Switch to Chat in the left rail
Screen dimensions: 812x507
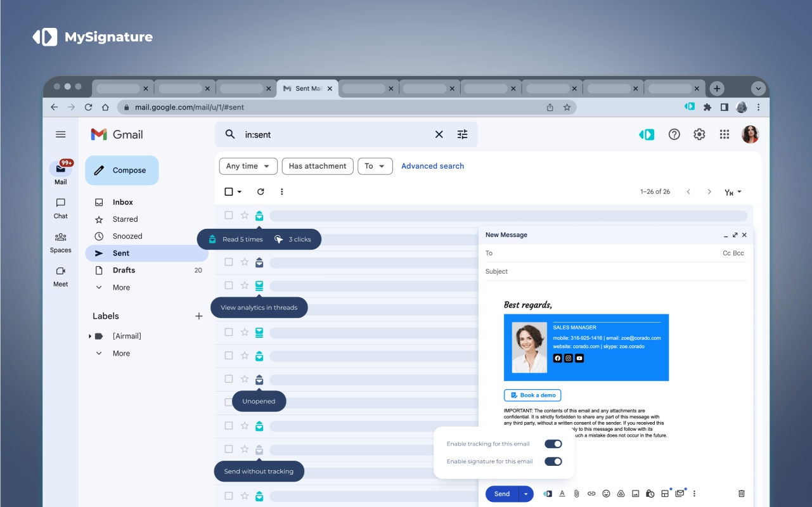(x=61, y=208)
